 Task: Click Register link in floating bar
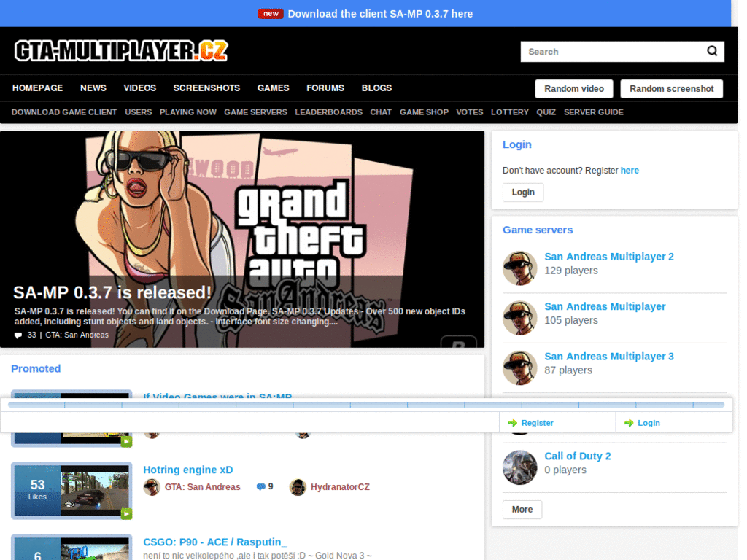click(x=538, y=423)
